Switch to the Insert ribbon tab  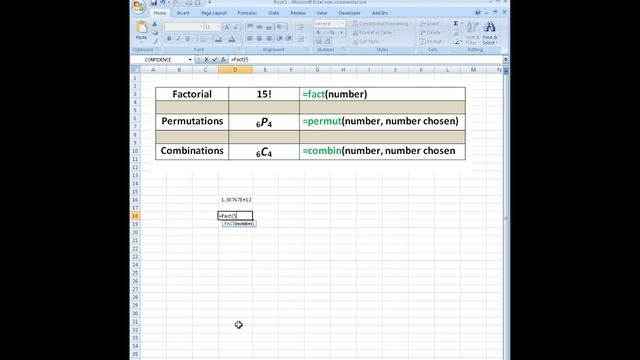pyautogui.click(x=183, y=13)
